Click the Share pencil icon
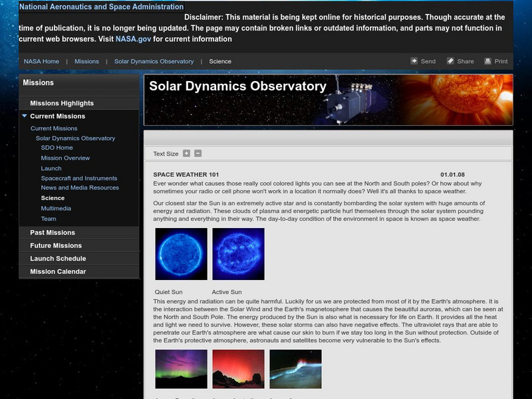Image resolution: width=532 pixels, height=399 pixels. [450, 61]
